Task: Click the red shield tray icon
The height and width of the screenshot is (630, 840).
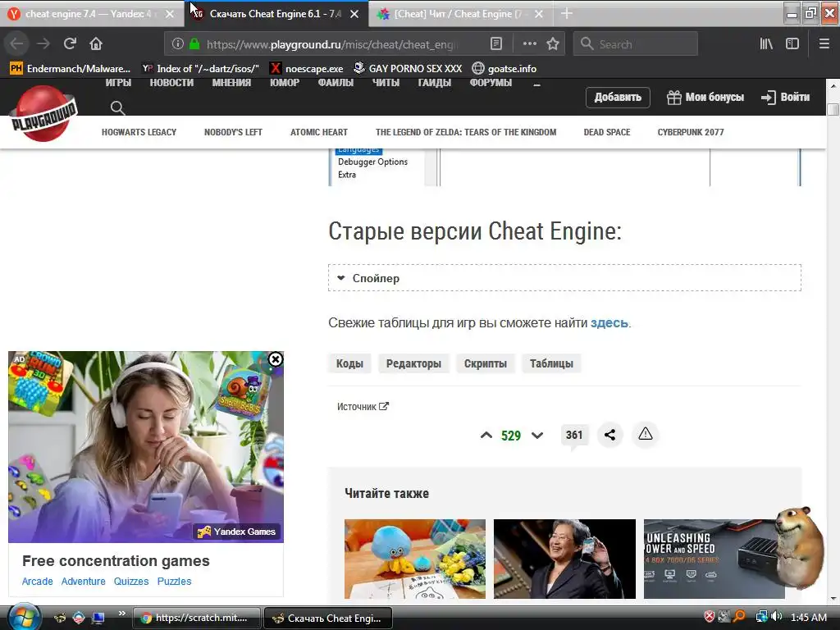Action: pyautogui.click(x=710, y=617)
